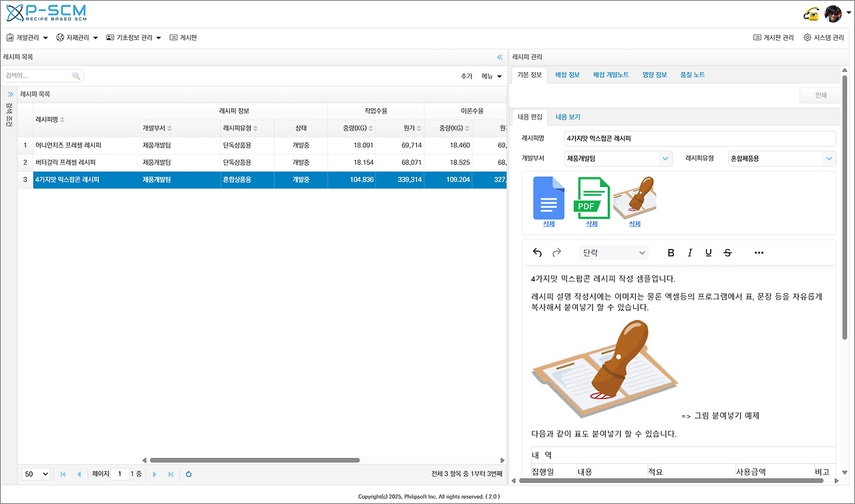Sort by 작업수율 원가 column arrows

418,128
